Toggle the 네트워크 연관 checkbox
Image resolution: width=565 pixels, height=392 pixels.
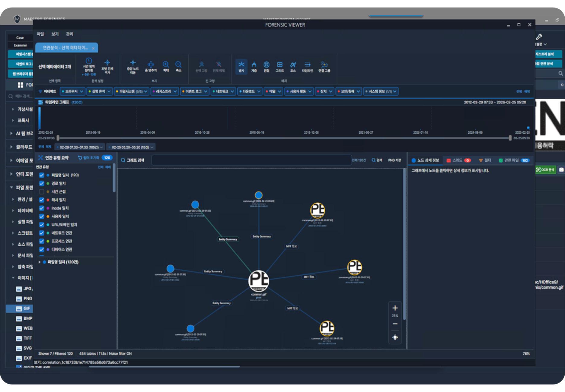coord(42,233)
